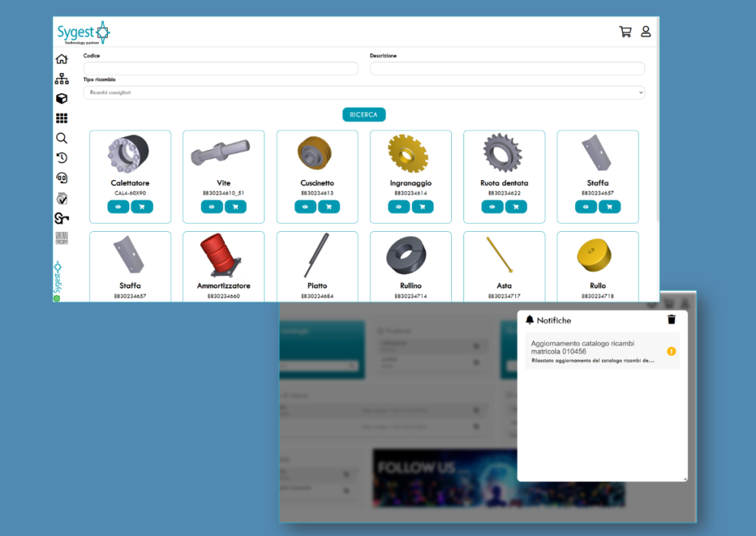Image resolution: width=756 pixels, height=536 pixels.
Task: Open the QR code sidebar icon
Action: coord(62,238)
